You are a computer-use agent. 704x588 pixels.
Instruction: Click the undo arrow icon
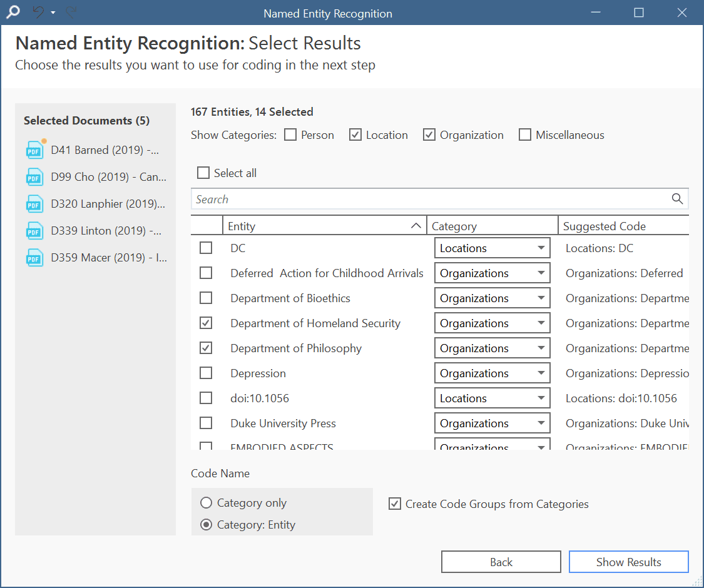coord(39,12)
